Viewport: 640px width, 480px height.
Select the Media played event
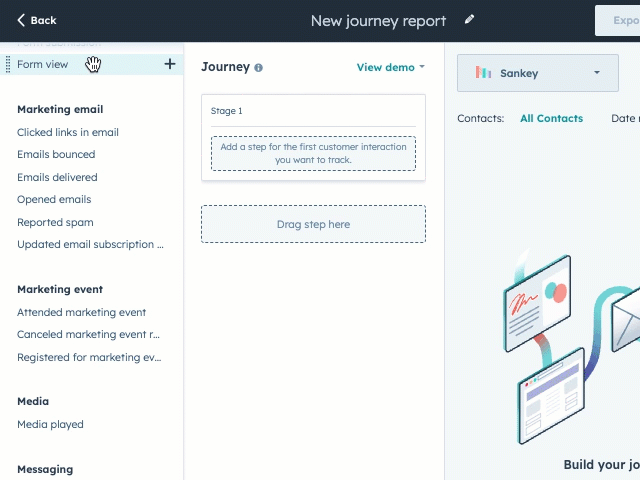click(50, 424)
